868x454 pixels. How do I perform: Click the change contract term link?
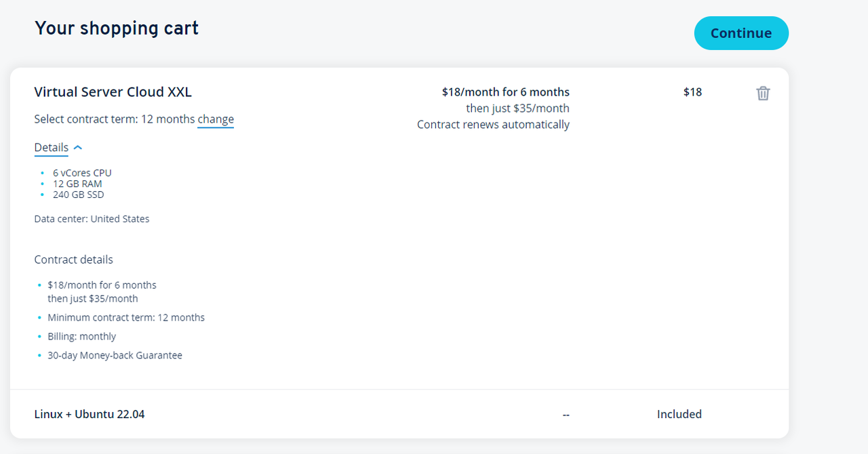point(216,119)
